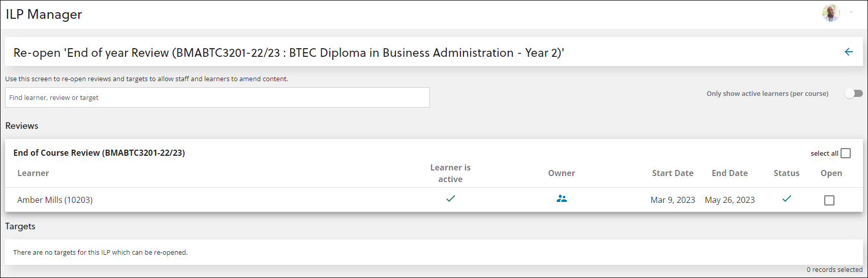Click the Open column header
This screenshot has width=868, height=278.
831,173
